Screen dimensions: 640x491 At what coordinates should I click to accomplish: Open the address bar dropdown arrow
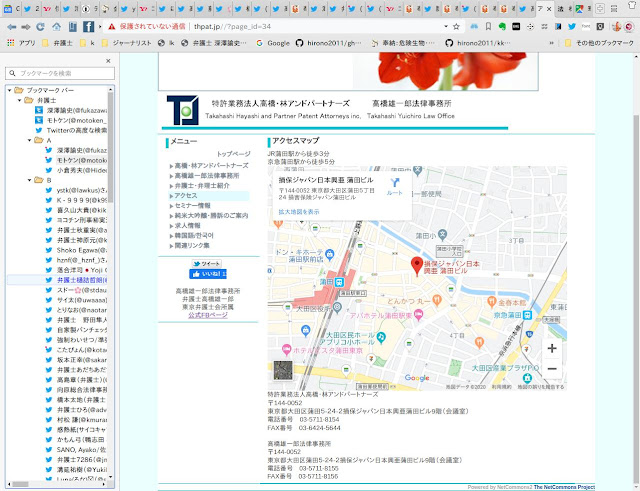click(446, 27)
